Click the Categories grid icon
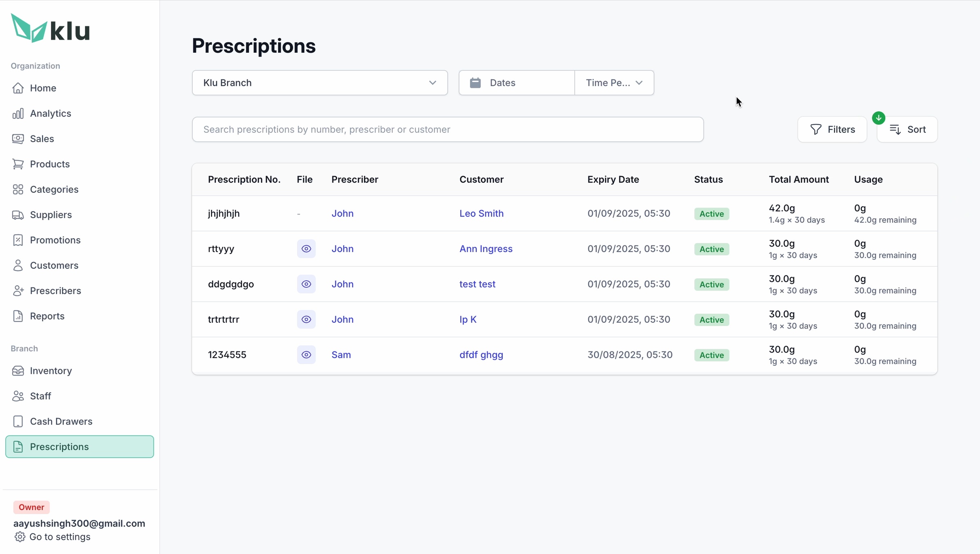The height and width of the screenshot is (554, 980). 18,189
